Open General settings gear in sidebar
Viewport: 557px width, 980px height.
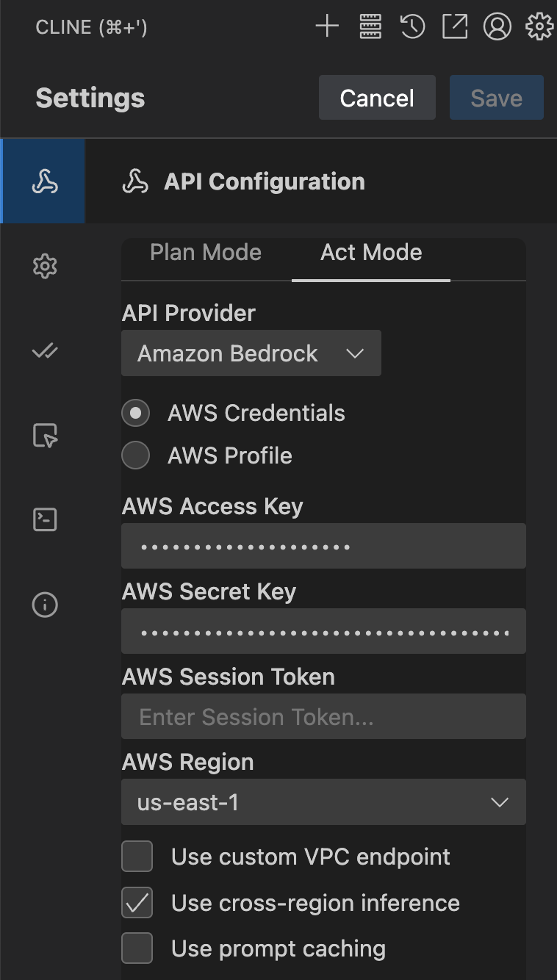pyautogui.click(x=45, y=266)
